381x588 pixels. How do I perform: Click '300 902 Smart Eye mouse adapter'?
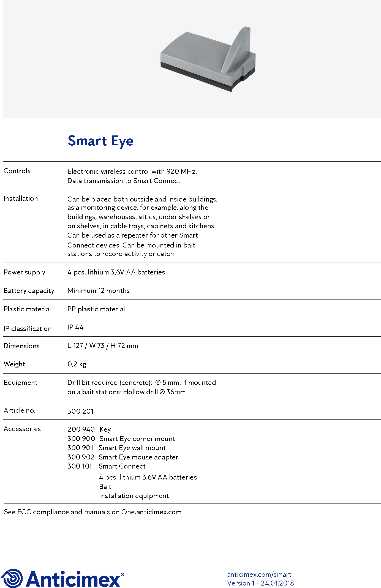pos(123,457)
